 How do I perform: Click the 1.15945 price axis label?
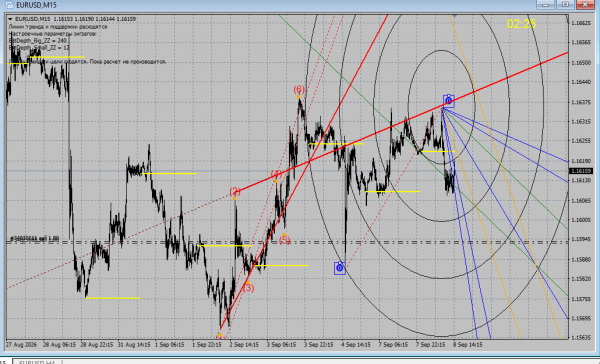tap(580, 239)
